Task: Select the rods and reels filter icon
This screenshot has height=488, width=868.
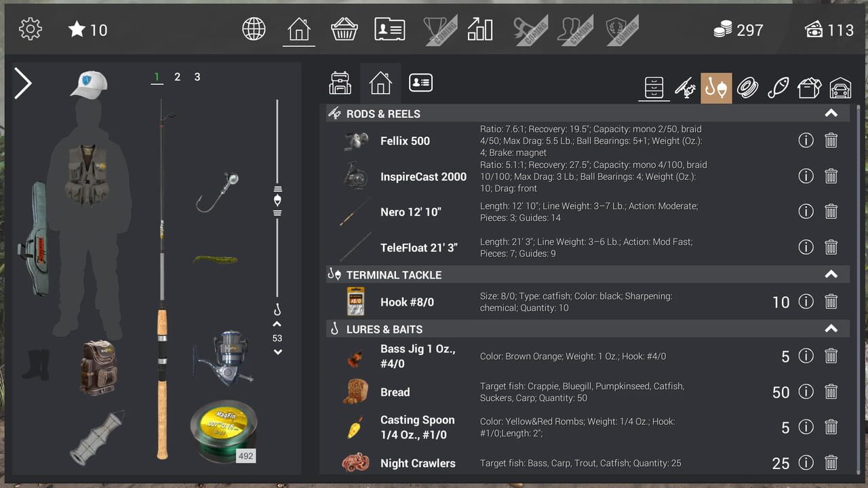Action: [686, 88]
